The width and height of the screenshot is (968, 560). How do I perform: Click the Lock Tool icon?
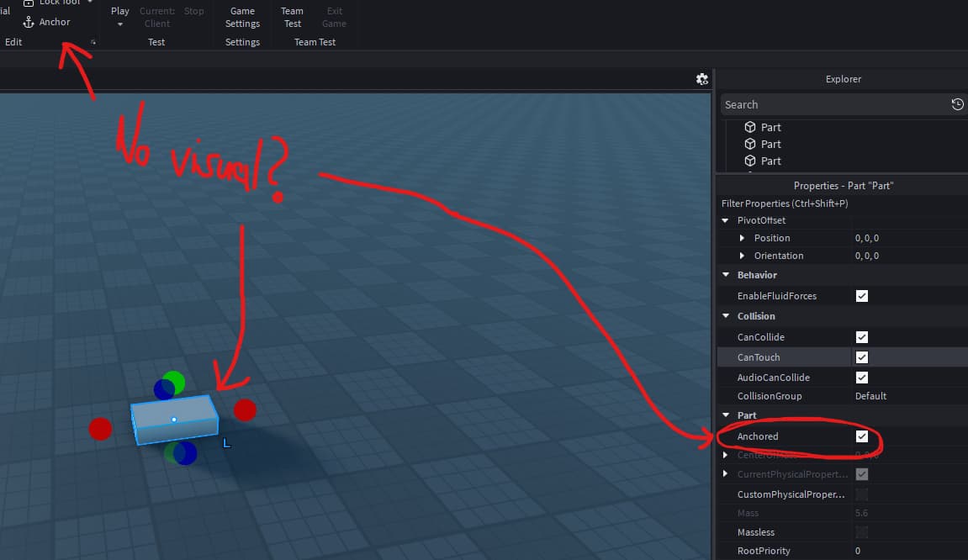click(x=29, y=3)
